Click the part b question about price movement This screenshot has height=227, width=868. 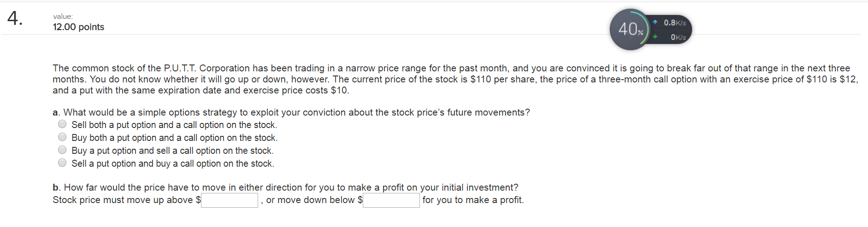(285, 187)
